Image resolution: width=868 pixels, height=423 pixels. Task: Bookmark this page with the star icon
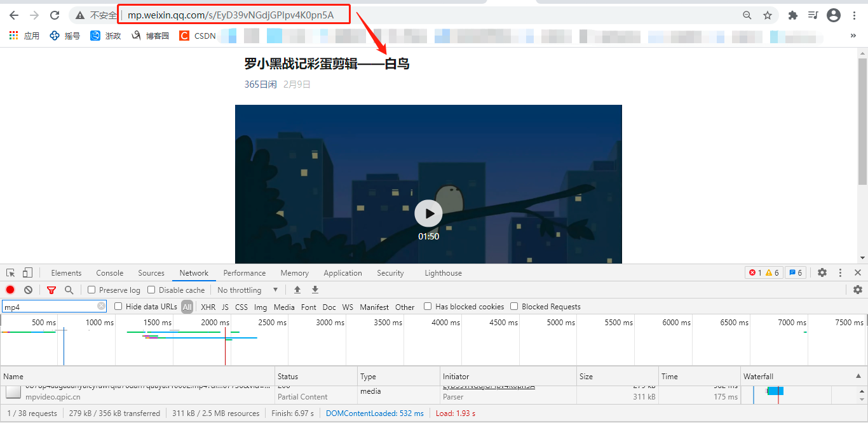768,15
